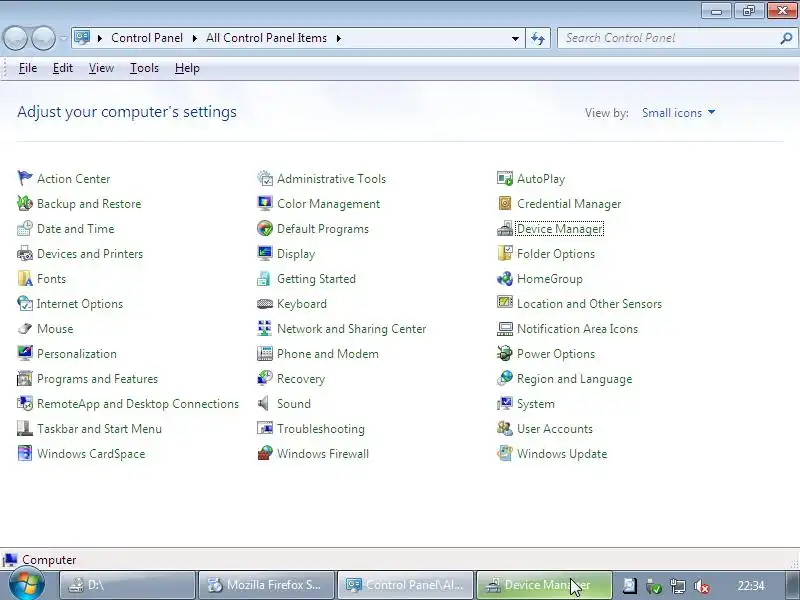Open the View menu
The height and width of the screenshot is (600, 800).
(x=101, y=68)
